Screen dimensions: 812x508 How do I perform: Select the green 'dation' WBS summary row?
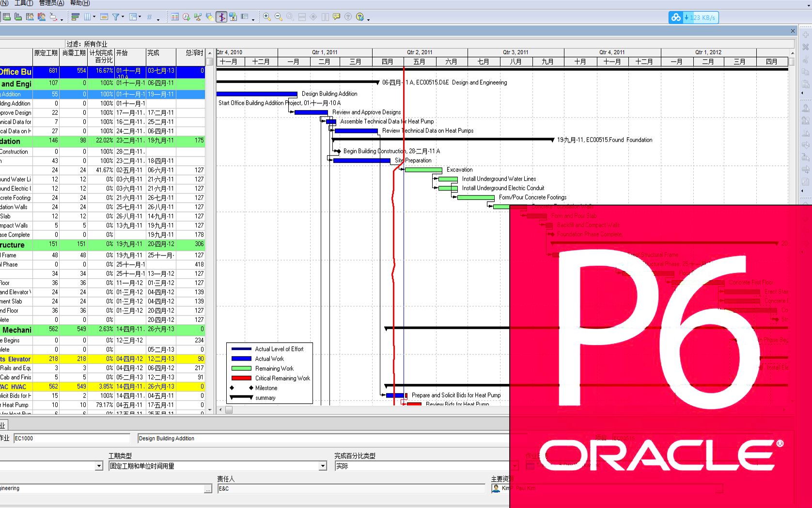tap(102, 141)
